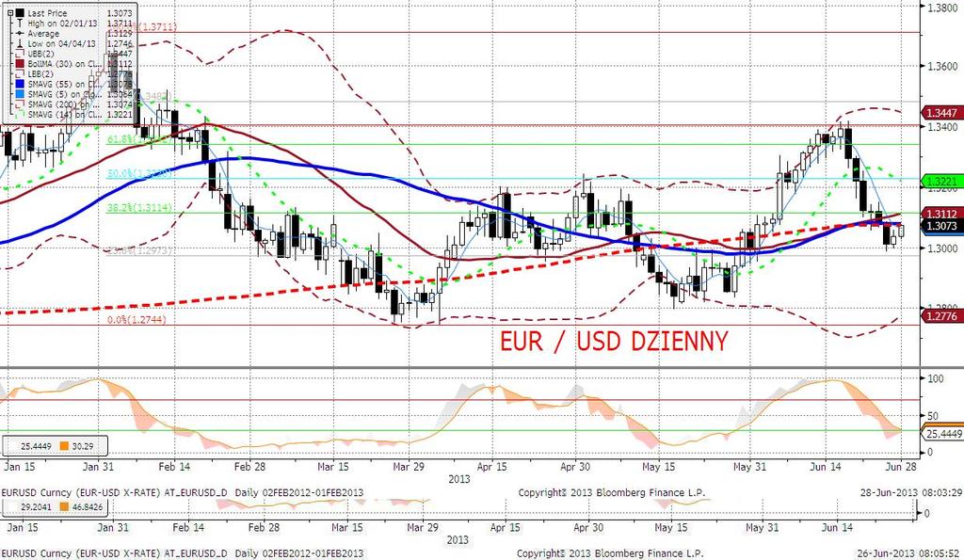The height and width of the screenshot is (560, 964).
Task: Click the 23.6%(1.2973) Fibonacci label
Action: coord(139,250)
